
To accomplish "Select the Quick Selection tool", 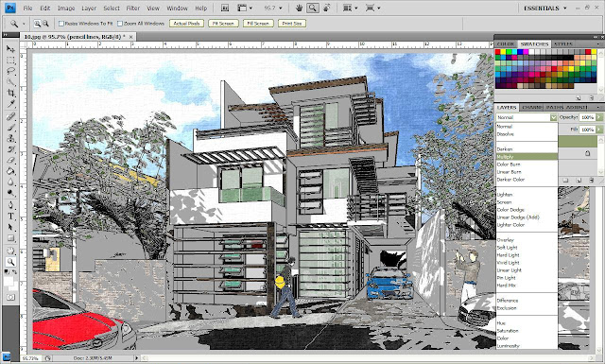I will [x=10, y=82].
